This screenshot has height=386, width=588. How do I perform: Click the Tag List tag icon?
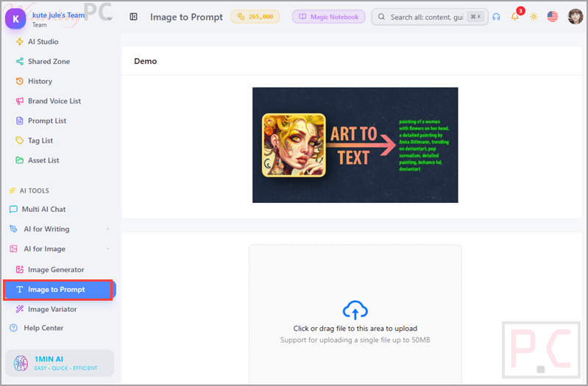(x=19, y=140)
